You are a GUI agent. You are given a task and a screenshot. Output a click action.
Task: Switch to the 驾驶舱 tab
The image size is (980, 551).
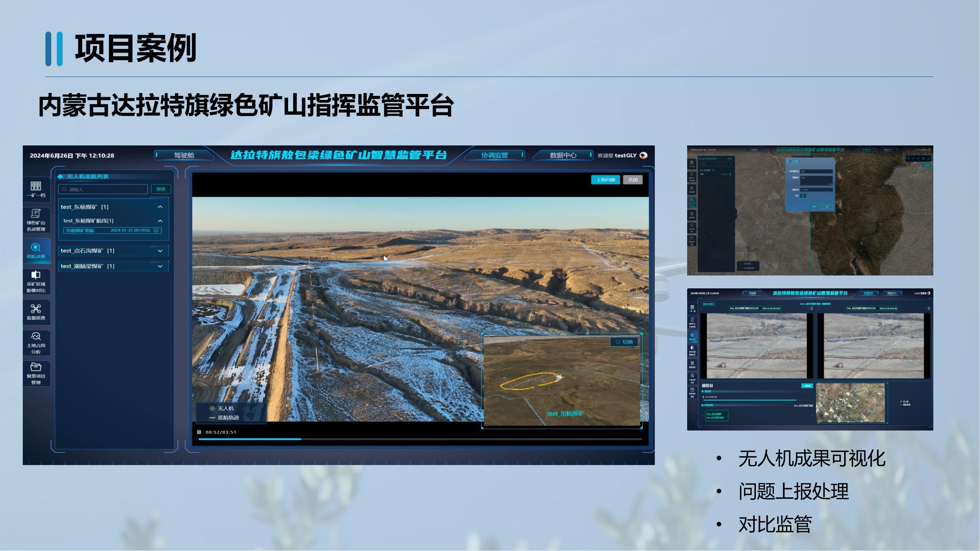184,155
